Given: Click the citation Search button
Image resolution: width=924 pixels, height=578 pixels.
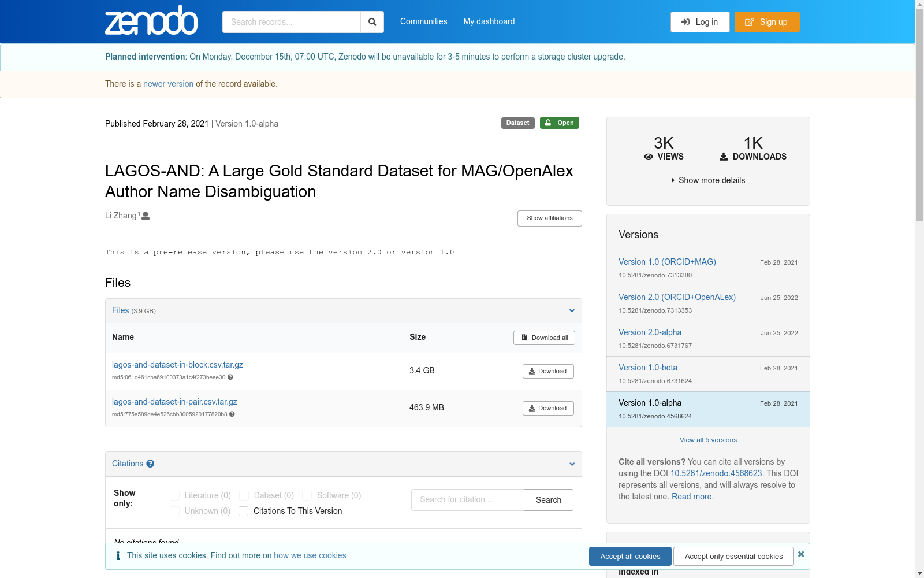Looking at the screenshot, I should click(x=549, y=500).
